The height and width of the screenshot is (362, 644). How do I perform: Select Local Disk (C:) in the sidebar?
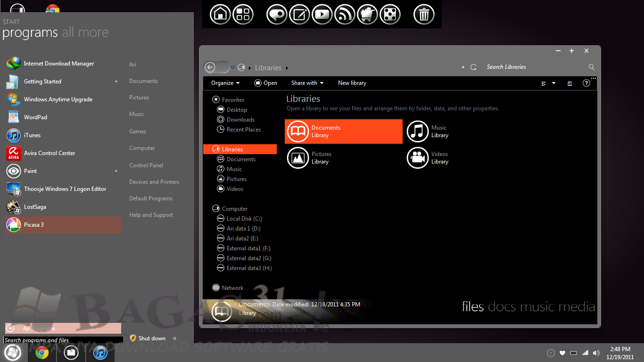[246, 218]
